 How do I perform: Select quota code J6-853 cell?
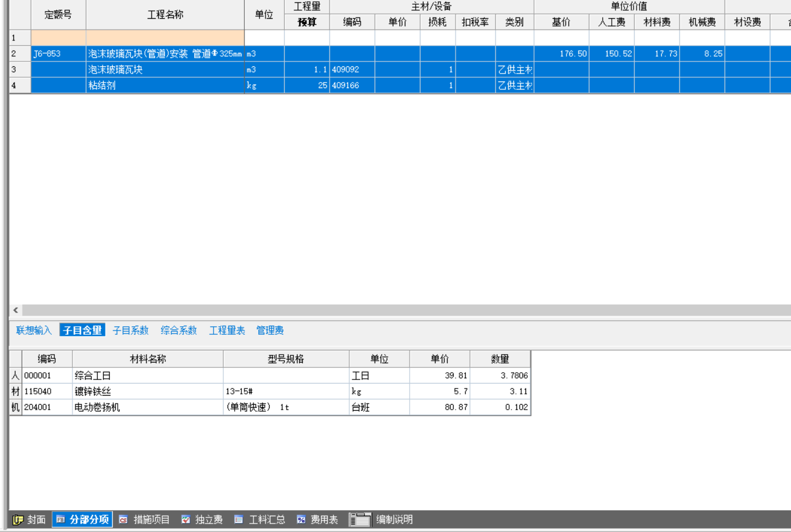point(59,54)
